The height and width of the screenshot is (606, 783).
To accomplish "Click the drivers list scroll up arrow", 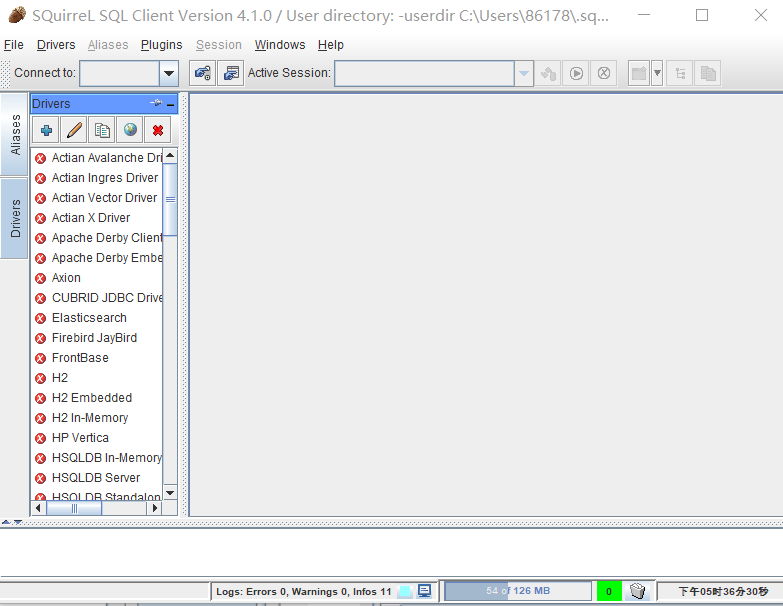I will 170,156.
